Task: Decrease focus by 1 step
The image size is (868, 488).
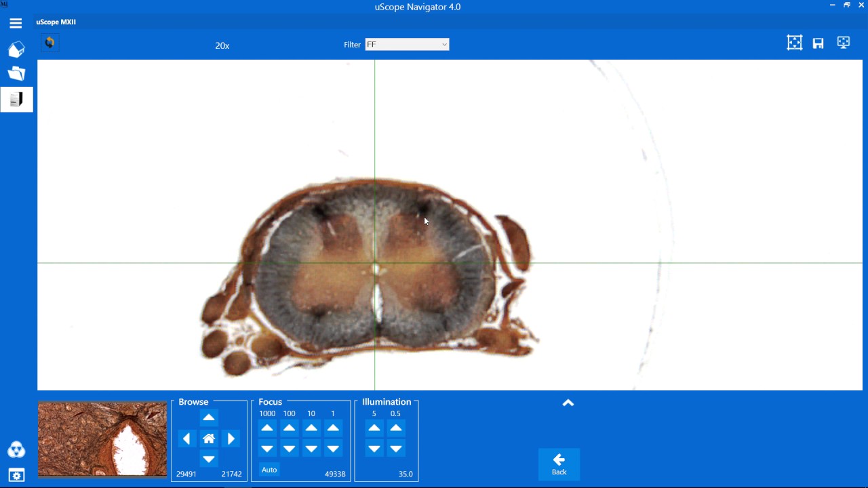Action: click(333, 449)
